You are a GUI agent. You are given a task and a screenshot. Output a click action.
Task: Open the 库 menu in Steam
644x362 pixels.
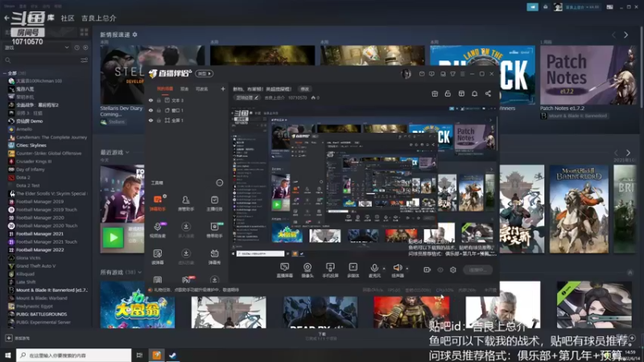pos(51,18)
